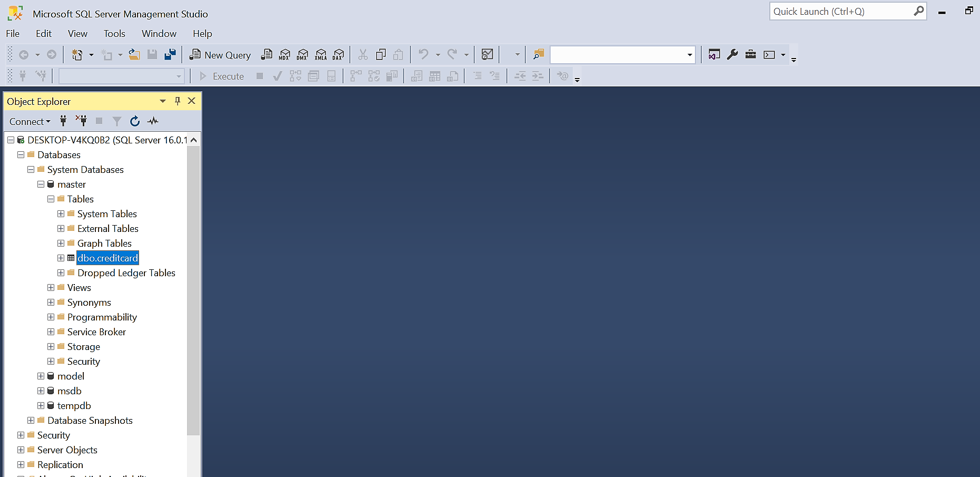This screenshot has width=980, height=477.
Task: Collapse the master database node
Action: pos(41,184)
